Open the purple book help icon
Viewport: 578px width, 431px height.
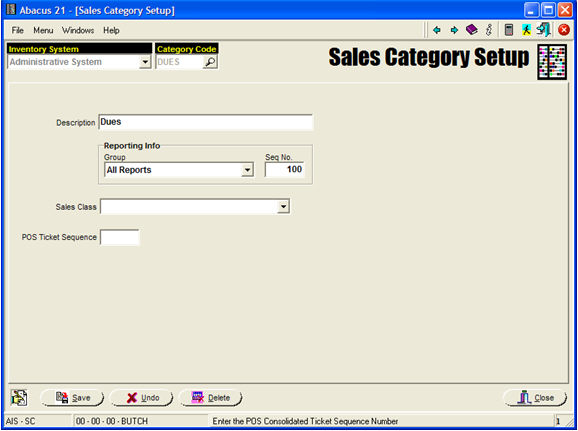pyautogui.click(x=471, y=30)
